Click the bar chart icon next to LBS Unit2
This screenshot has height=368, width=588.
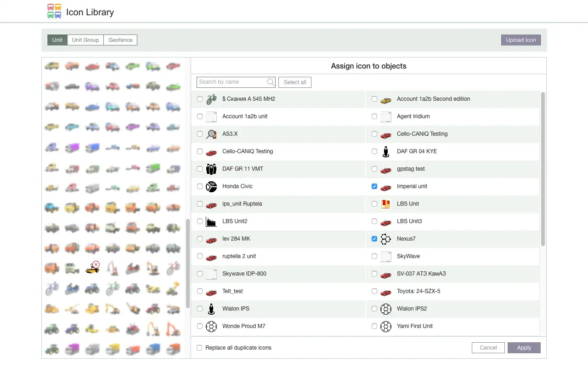[x=211, y=221]
